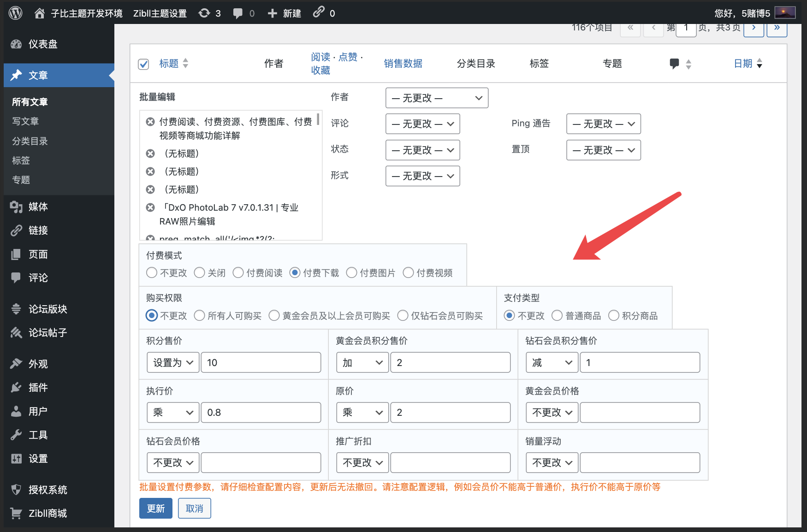Select 仅钻石会员可购买 purchase permission
This screenshot has width=807, height=532.
point(403,315)
